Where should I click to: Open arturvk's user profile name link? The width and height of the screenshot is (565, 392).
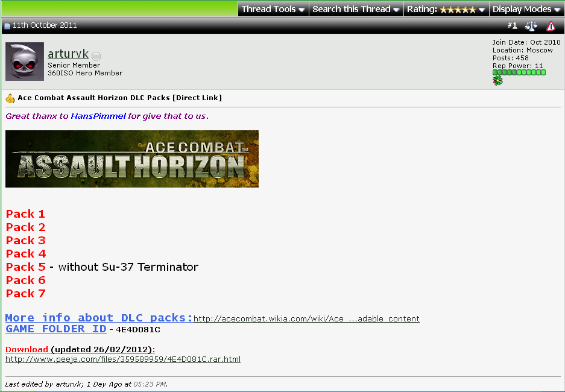pos(68,54)
